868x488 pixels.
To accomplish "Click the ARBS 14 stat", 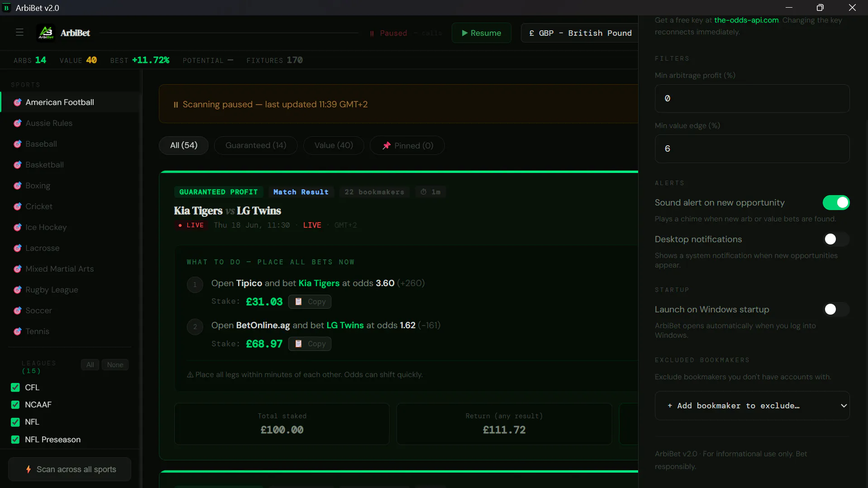I will coord(30,60).
